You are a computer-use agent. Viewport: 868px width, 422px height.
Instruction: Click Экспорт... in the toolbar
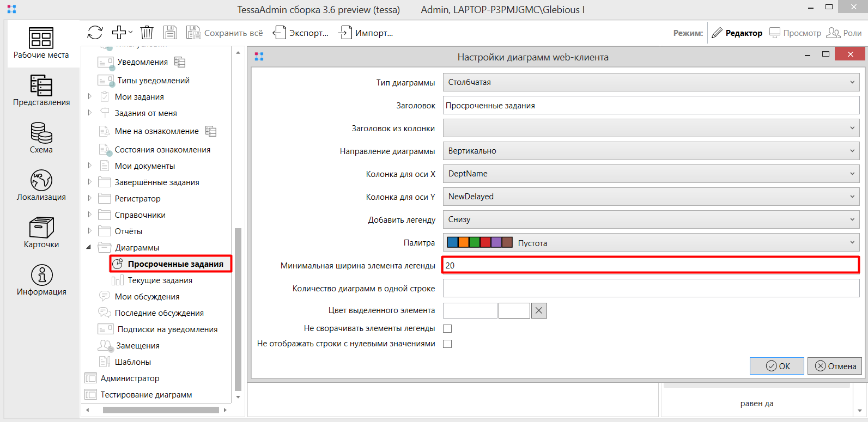(301, 33)
